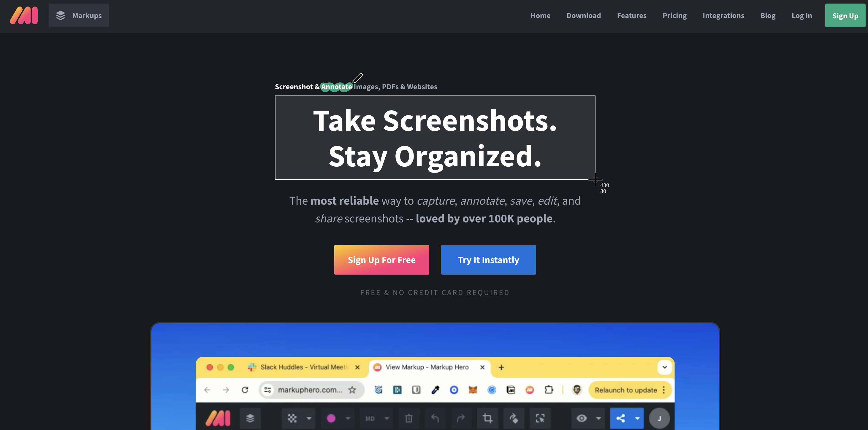
Task: Click the site settings icon in address bar
Action: point(267,390)
